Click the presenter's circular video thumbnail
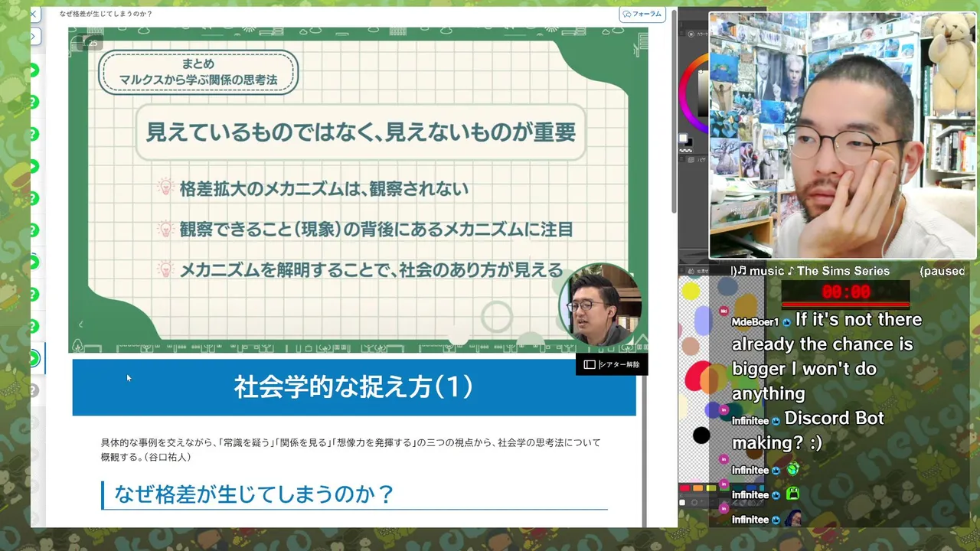Screen dimensions: 980x551 point(599,304)
